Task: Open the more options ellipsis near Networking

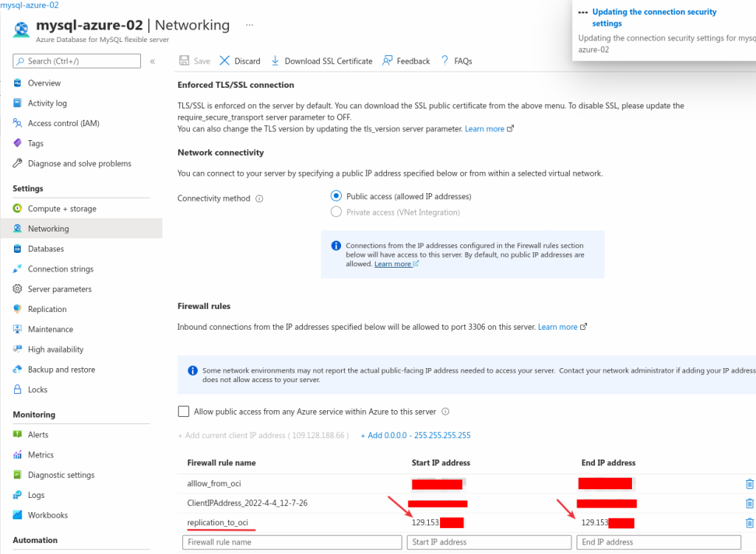Action: tap(249, 26)
